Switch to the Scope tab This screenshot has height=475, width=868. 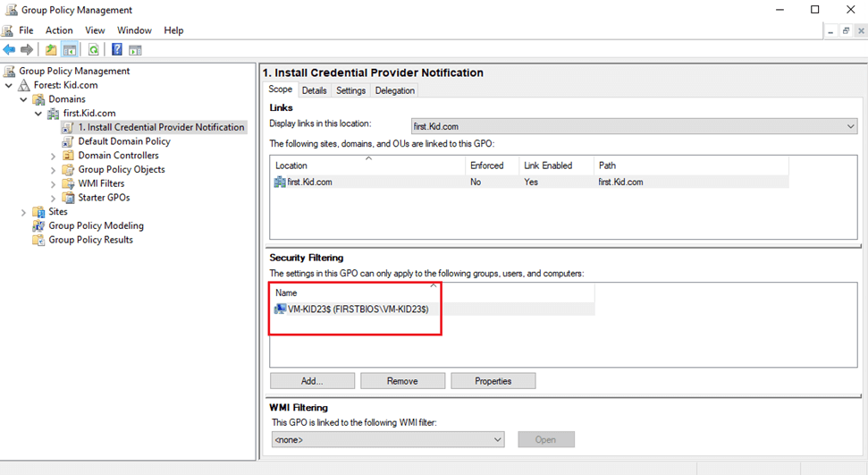click(280, 89)
